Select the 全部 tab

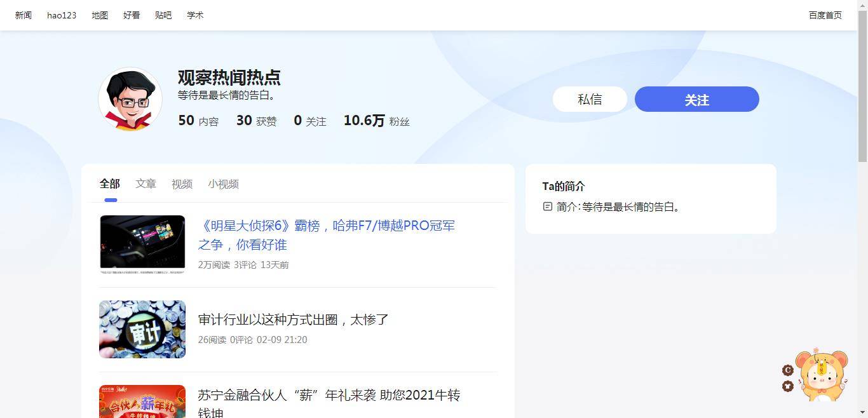(110, 184)
